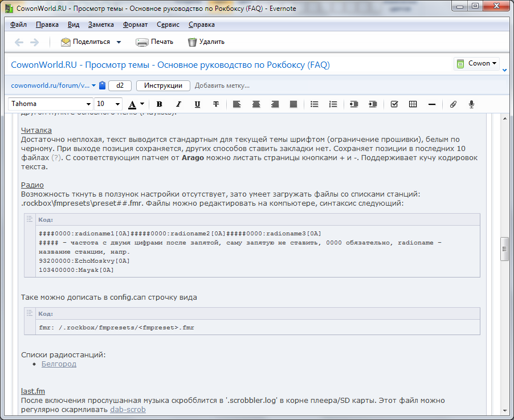Insert a table
Image resolution: width=514 pixels, height=420 pixels.
pos(413,104)
